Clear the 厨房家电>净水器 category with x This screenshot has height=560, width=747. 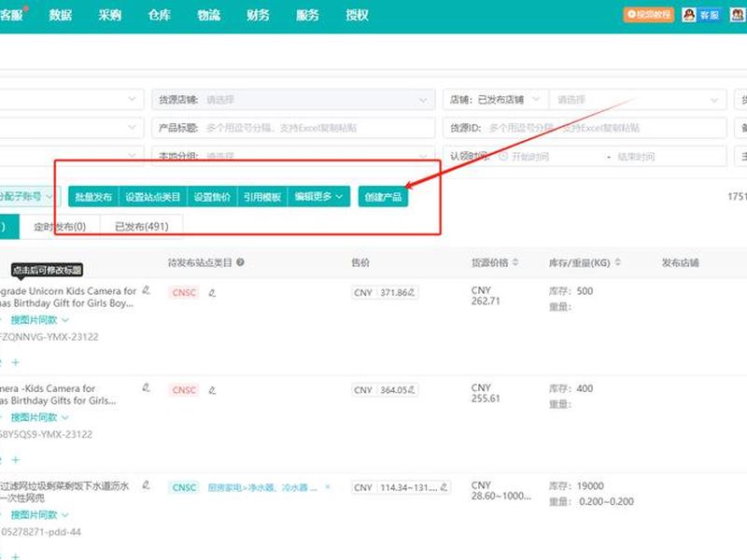328,487
